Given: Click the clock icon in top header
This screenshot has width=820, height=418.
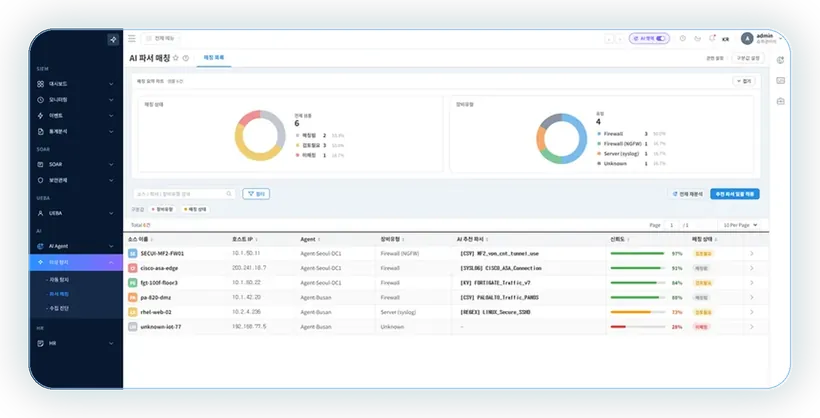Looking at the screenshot, I should pos(682,39).
